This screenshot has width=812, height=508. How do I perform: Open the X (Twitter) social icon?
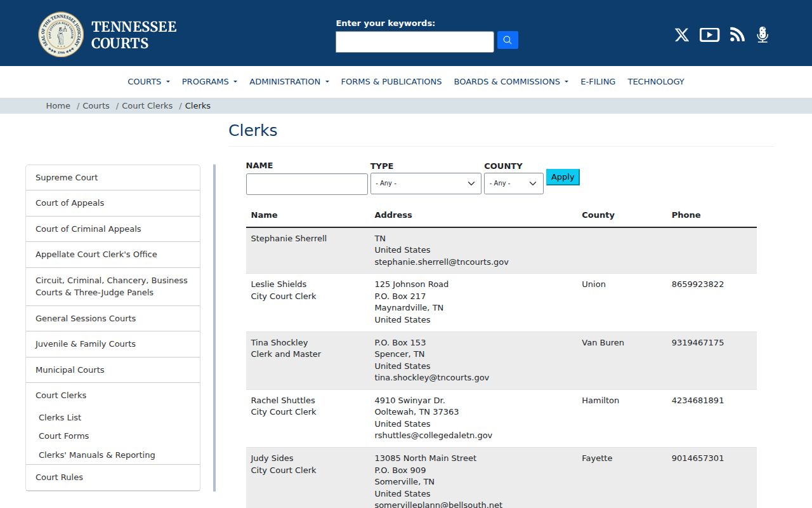coord(682,35)
